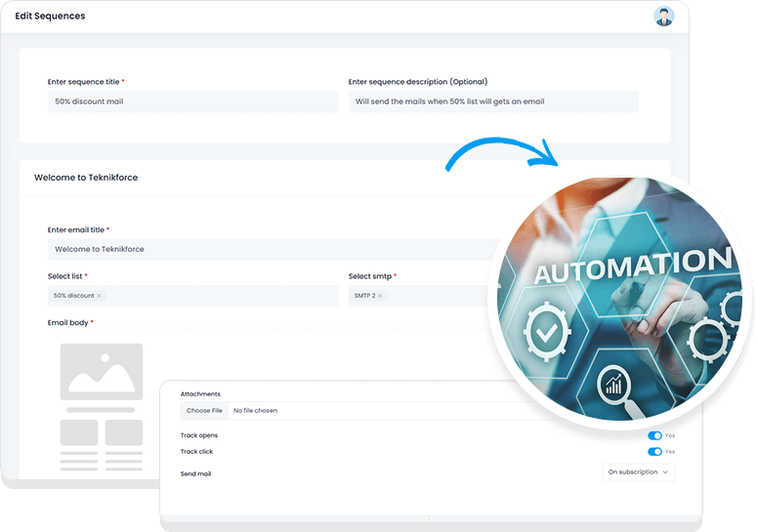This screenshot has height=532, width=758.
Task: Click the email body image placeholder icon
Action: [x=102, y=371]
